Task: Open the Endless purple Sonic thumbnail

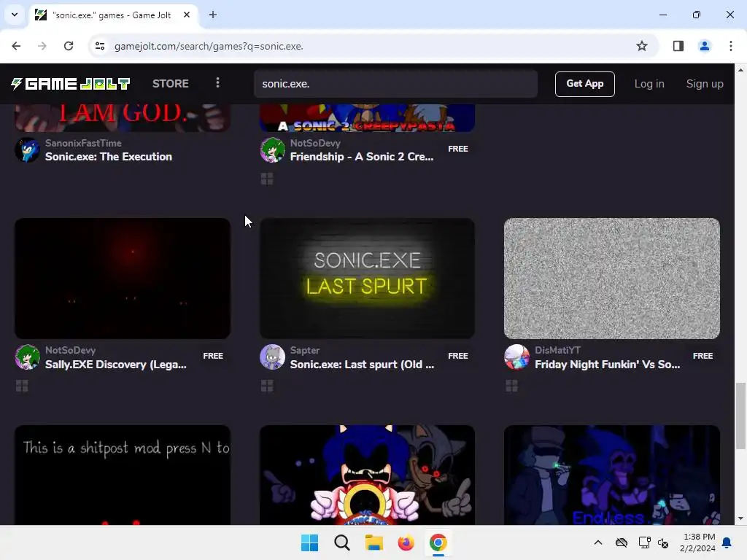Action: [612, 475]
